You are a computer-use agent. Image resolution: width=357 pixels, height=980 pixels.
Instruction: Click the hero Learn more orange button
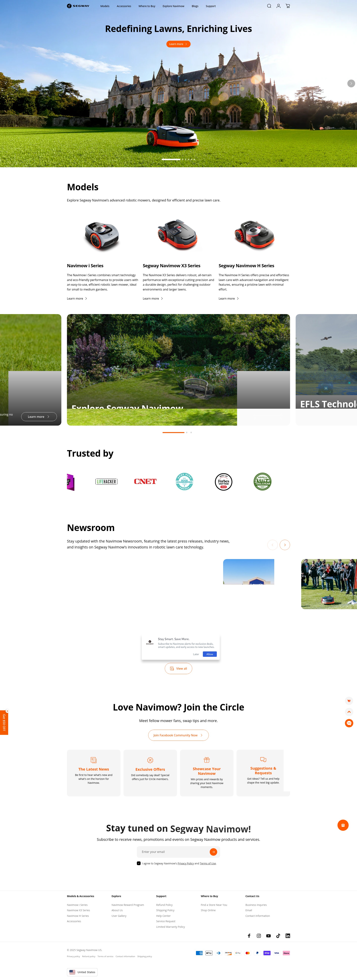[178, 44]
